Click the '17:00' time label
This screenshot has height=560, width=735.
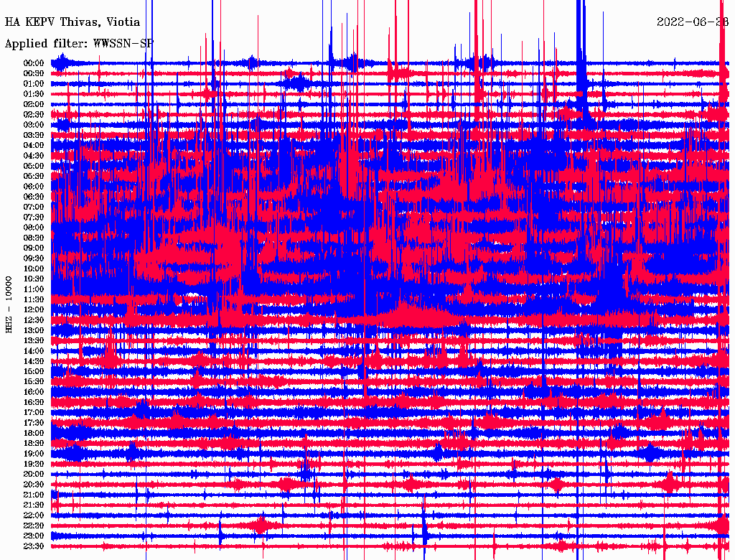(x=34, y=413)
